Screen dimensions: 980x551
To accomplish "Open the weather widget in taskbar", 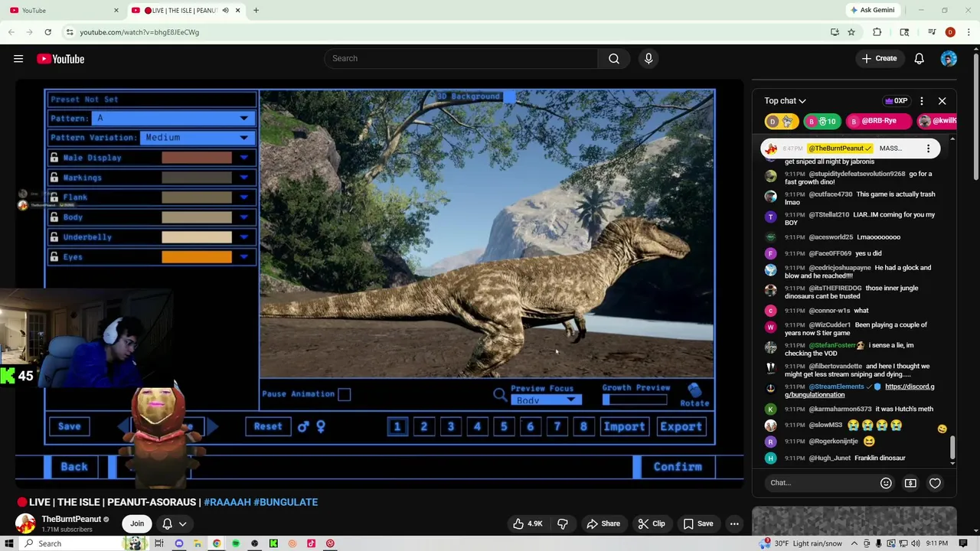I will (x=801, y=543).
